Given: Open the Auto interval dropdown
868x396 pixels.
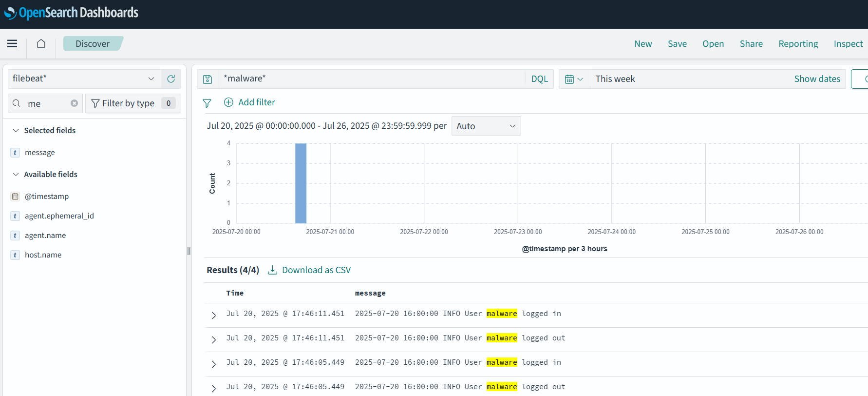Looking at the screenshot, I should [x=486, y=126].
